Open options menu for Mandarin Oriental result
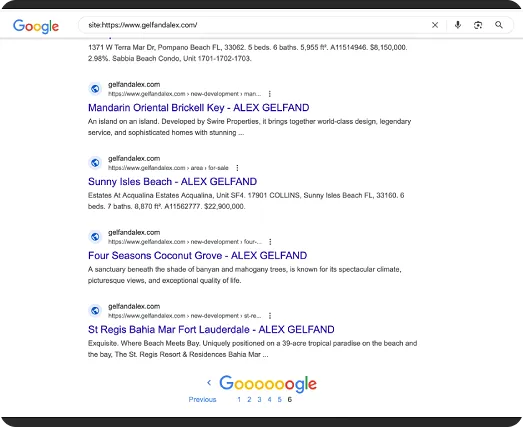Viewport: 523px width, 427px height. coord(270,94)
